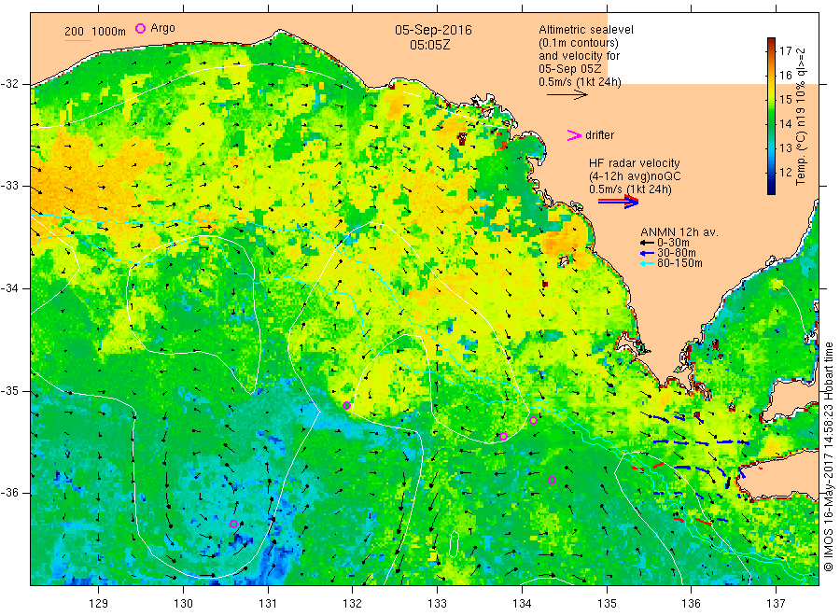
Task: Click the Argo float marker near 132E 35S
Action: [346, 405]
